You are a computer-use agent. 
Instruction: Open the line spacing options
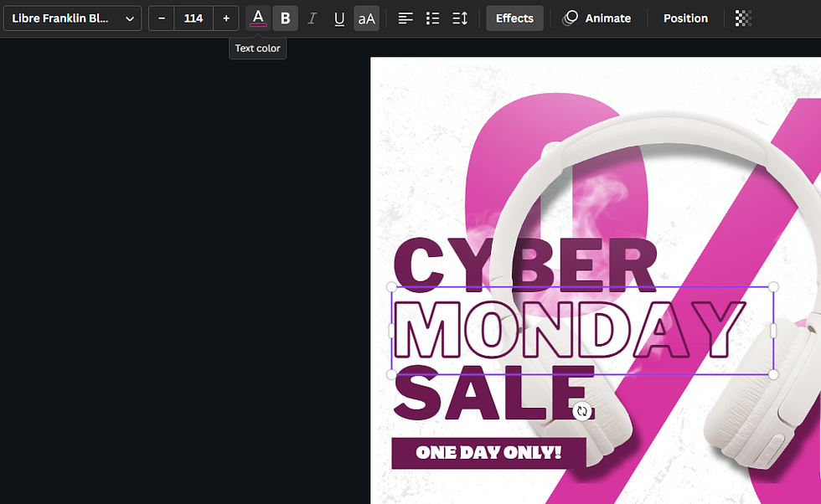(460, 18)
